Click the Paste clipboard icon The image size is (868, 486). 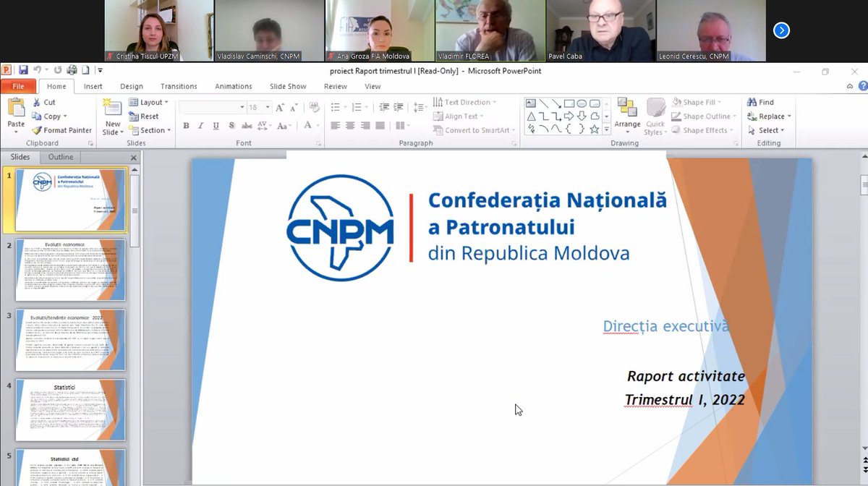[x=16, y=108]
